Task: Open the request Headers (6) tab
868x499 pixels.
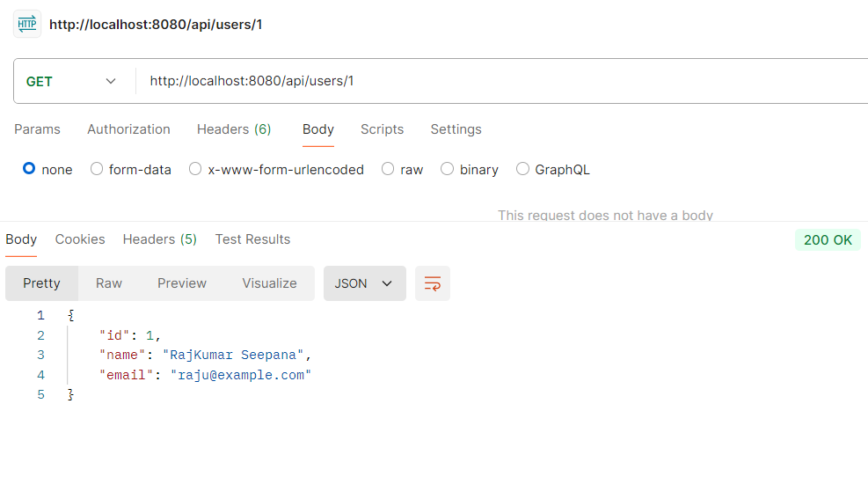Action: pos(234,129)
